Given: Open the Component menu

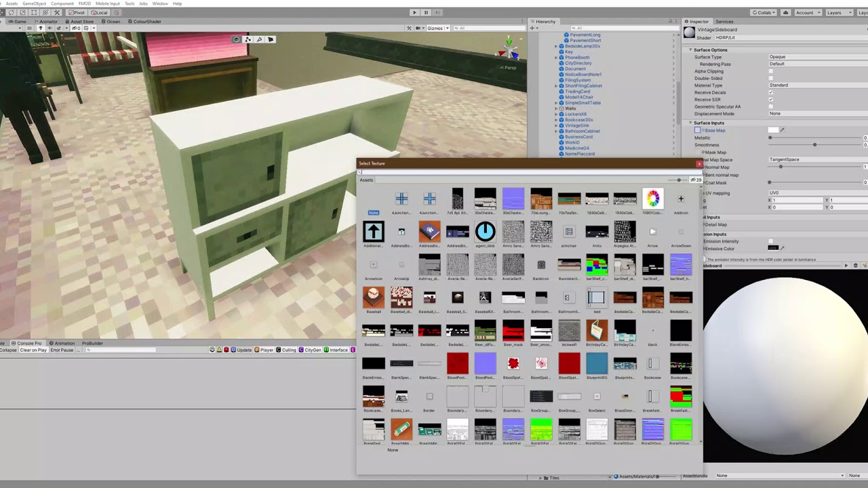Looking at the screenshot, I should coord(62,3).
